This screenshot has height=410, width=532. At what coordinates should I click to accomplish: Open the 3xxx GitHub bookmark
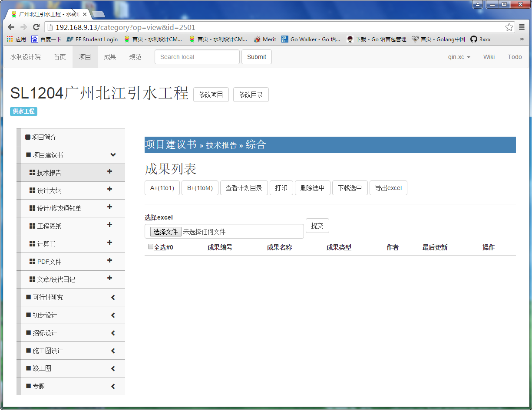click(x=481, y=39)
